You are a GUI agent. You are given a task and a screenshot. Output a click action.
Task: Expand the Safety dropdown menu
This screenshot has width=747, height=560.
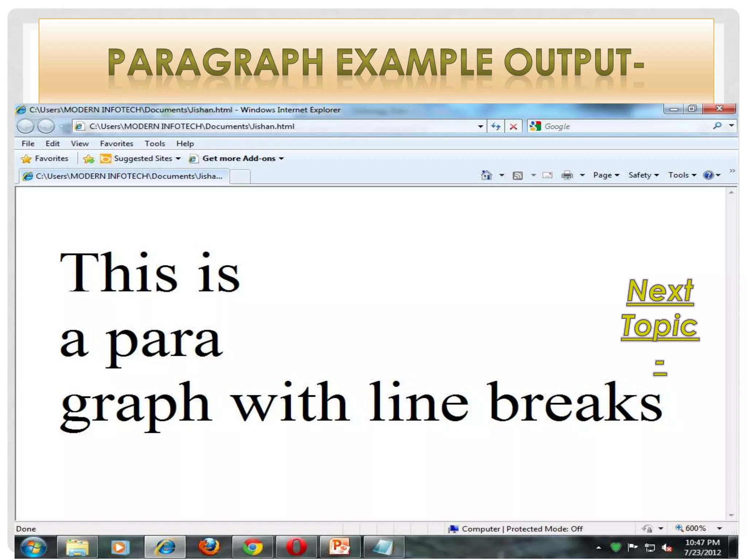tap(643, 175)
